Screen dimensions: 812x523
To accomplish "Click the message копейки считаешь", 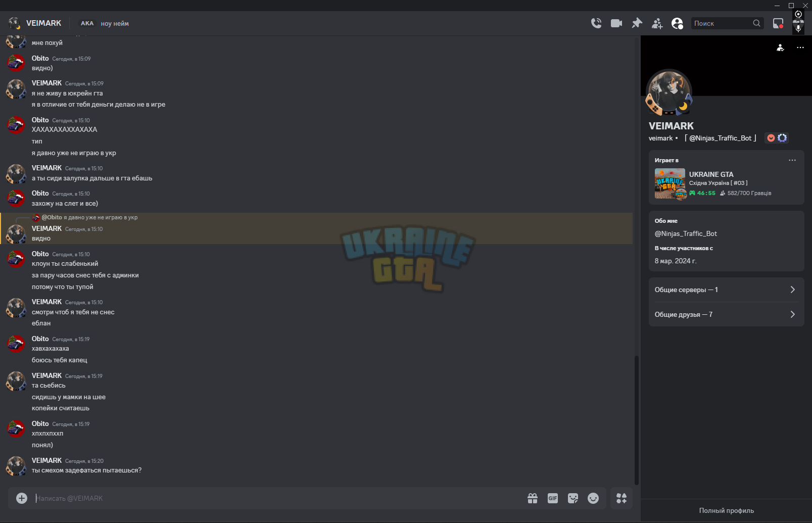I will (x=61, y=408).
